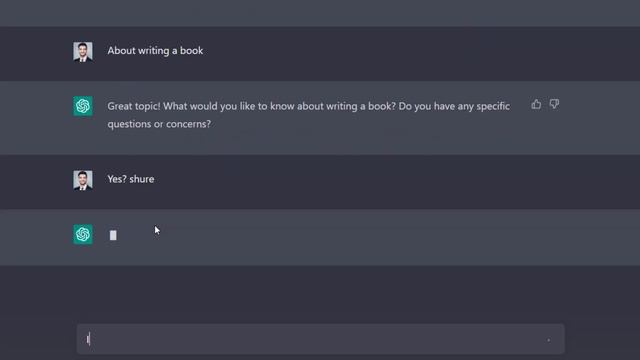Screen dimensions: 640x360
Task: Click the blinking block cursor in the new reply
Action: [x=113, y=235]
